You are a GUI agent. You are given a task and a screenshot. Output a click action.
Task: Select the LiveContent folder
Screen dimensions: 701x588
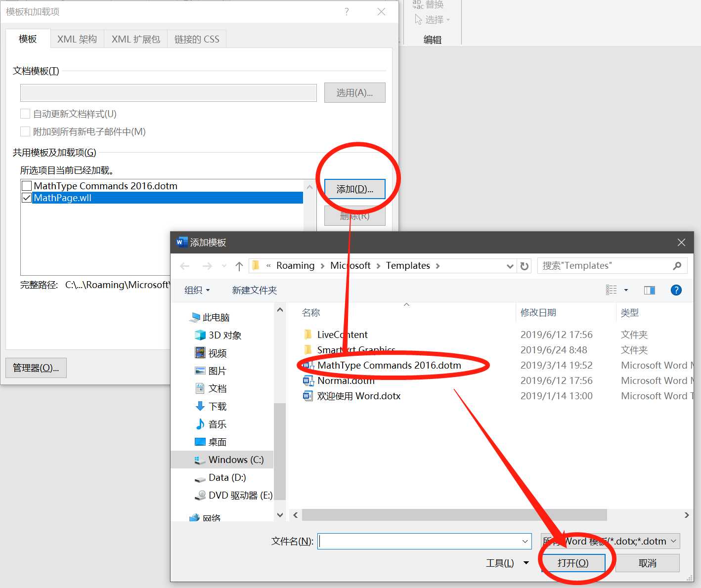336,335
